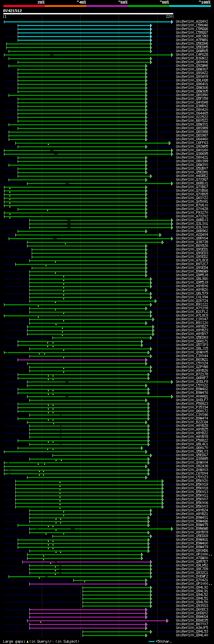Select the UniRef100_C3VX47 entry
The height and width of the screenshot is (644, 214).
[192, 319]
